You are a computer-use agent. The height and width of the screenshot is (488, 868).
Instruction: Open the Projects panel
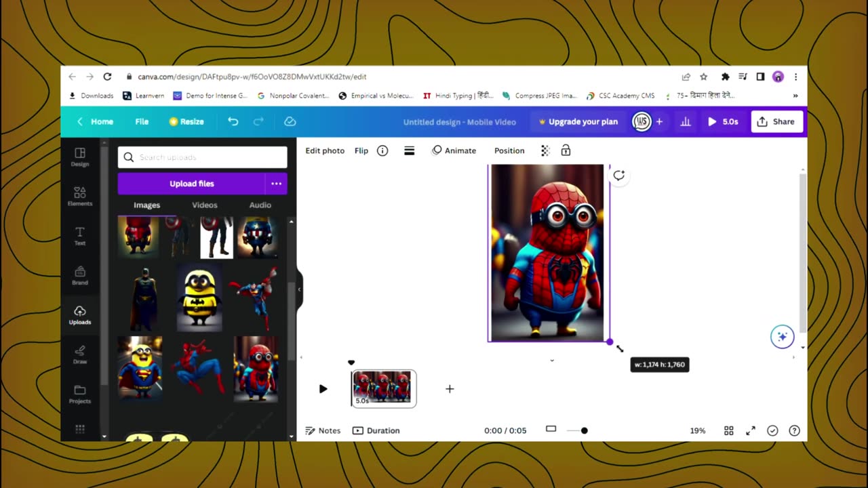point(80,394)
